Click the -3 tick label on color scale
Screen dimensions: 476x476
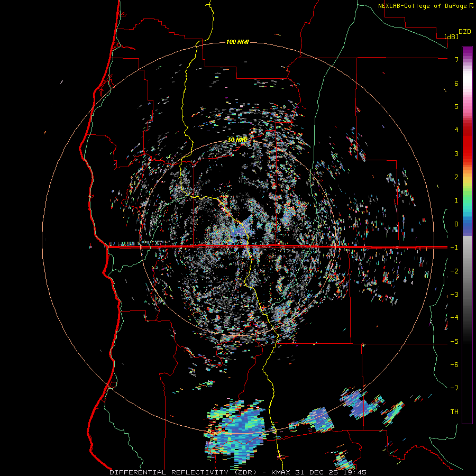tap(454, 295)
